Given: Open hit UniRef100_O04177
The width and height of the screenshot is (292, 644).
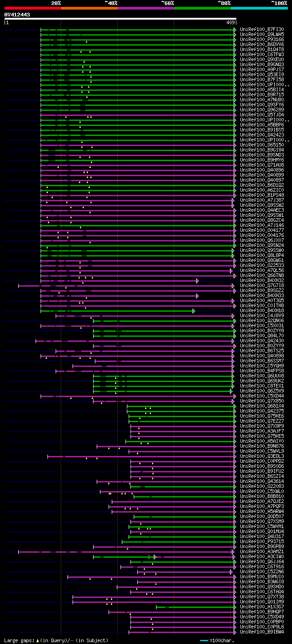Looking at the screenshot, I should pyautogui.click(x=262, y=230).
